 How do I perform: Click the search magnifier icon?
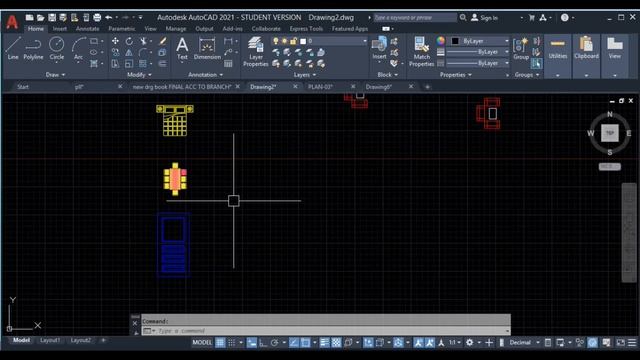463,18
